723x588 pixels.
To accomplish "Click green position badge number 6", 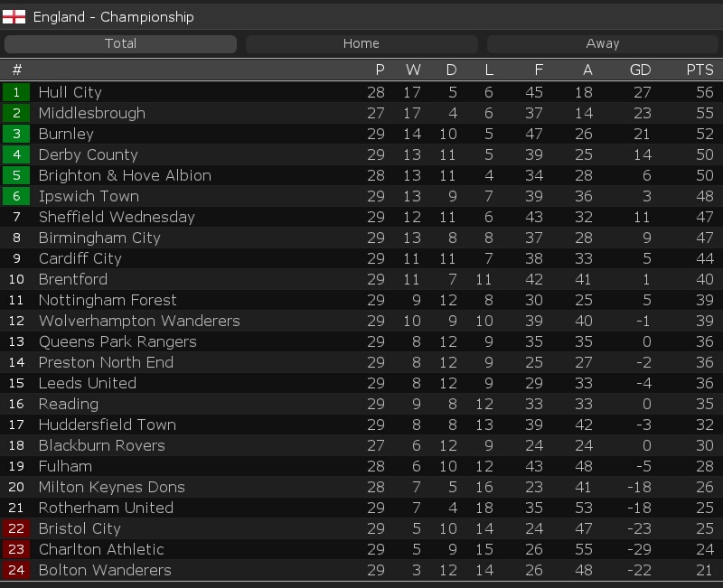I will click(16, 196).
